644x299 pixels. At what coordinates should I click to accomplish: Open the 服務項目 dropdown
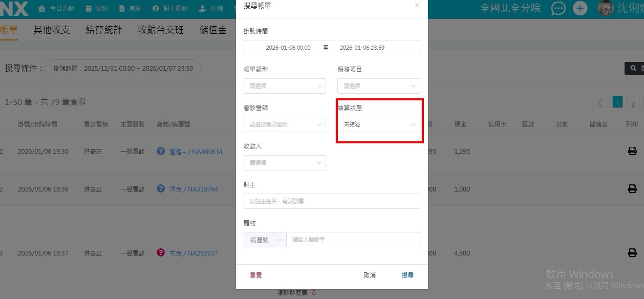(x=378, y=86)
